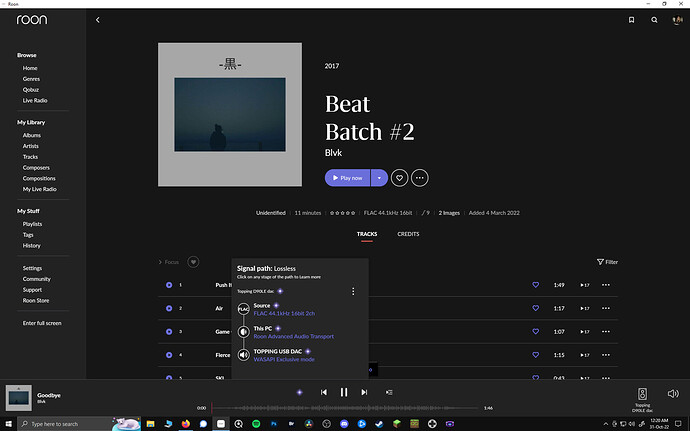The width and height of the screenshot is (690, 431).
Task: Favorite the album with the heart button
Action: (399, 177)
